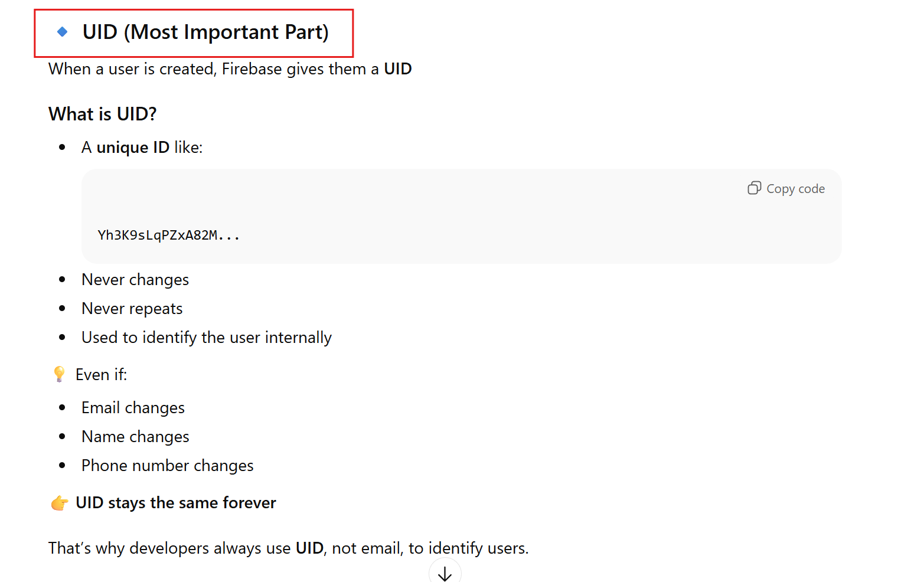
Task: Click the "Never repeats" bullet item
Action: (132, 309)
